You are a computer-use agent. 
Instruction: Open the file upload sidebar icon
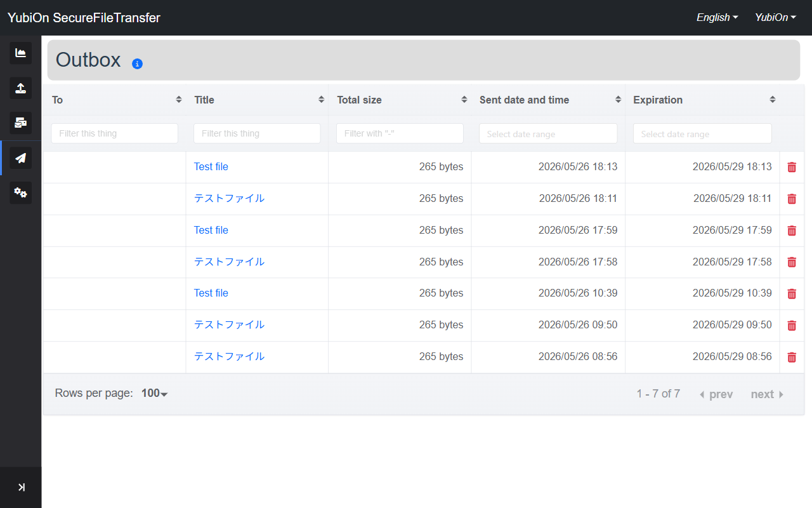(20, 88)
